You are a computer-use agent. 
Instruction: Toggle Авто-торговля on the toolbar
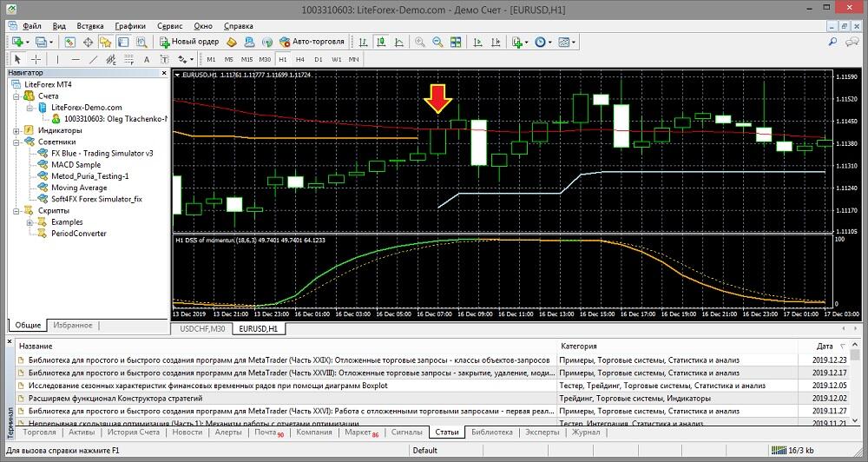pos(312,42)
